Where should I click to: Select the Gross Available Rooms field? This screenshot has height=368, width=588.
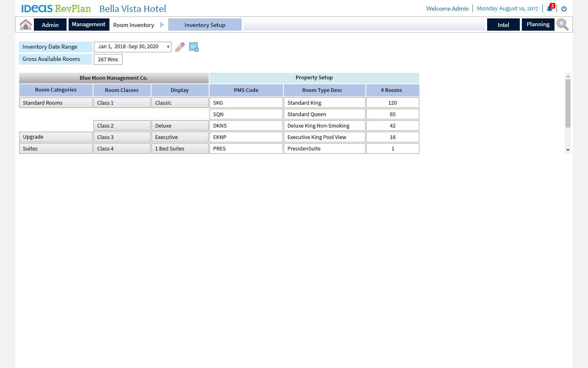[x=108, y=59]
